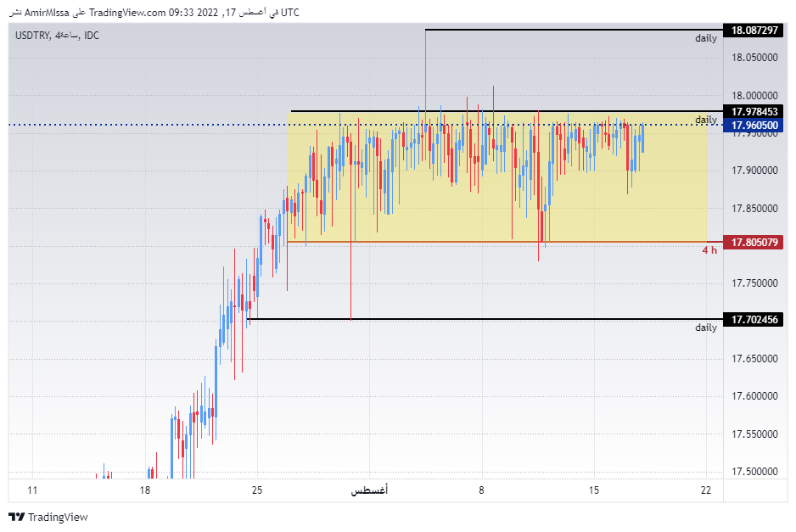796x532 pixels.
Task: Click the 17.600000 price axis tick
Action: pyautogui.click(x=754, y=396)
